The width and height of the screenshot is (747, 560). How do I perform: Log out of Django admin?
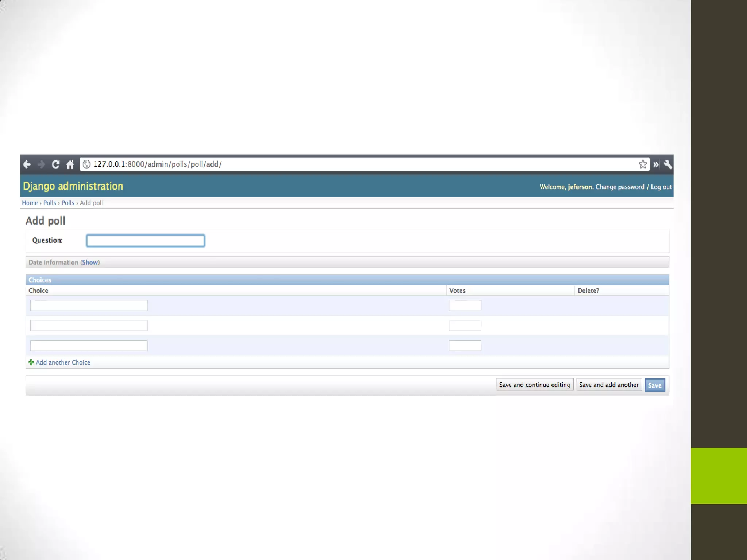661,187
